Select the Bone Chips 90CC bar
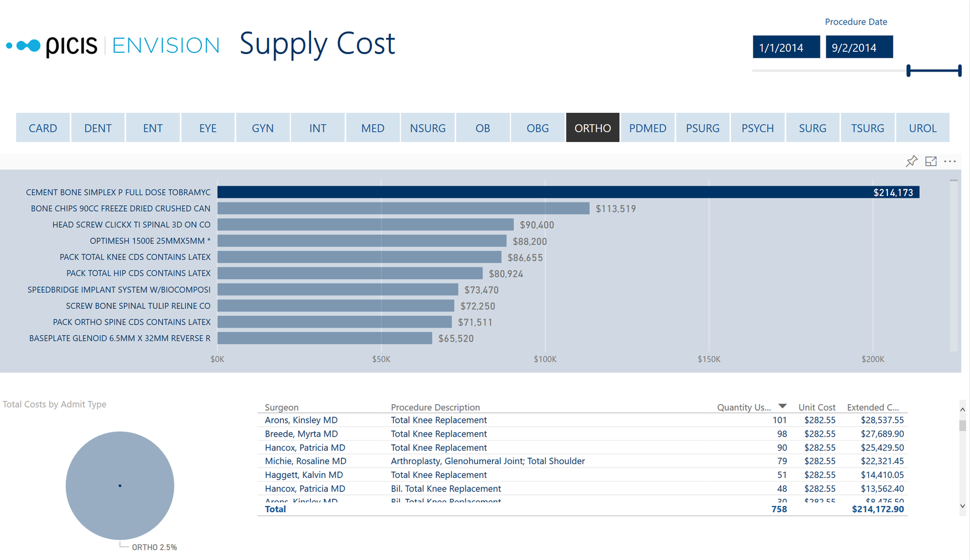Viewport: 970px width, 560px height. coord(403,209)
